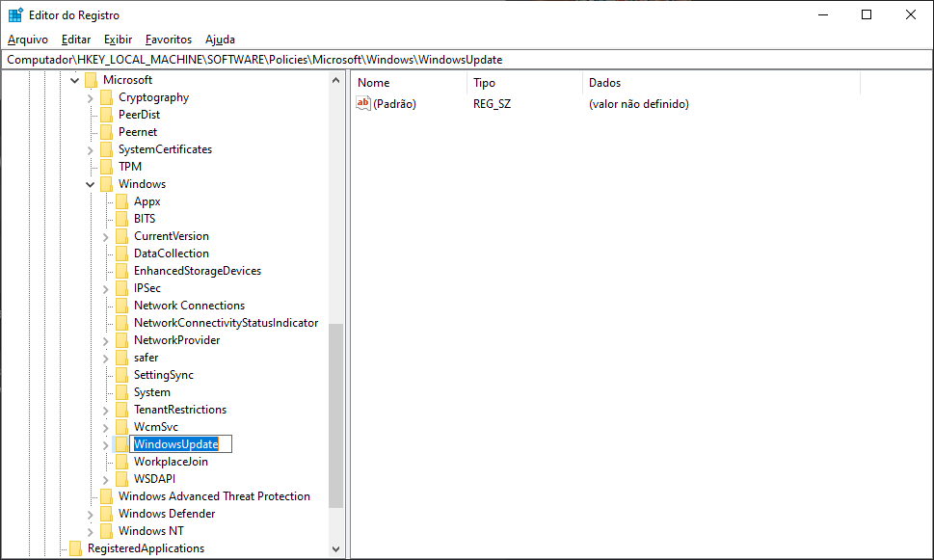
Task: Click the tree scrollbar down arrow
Action: 335,548
